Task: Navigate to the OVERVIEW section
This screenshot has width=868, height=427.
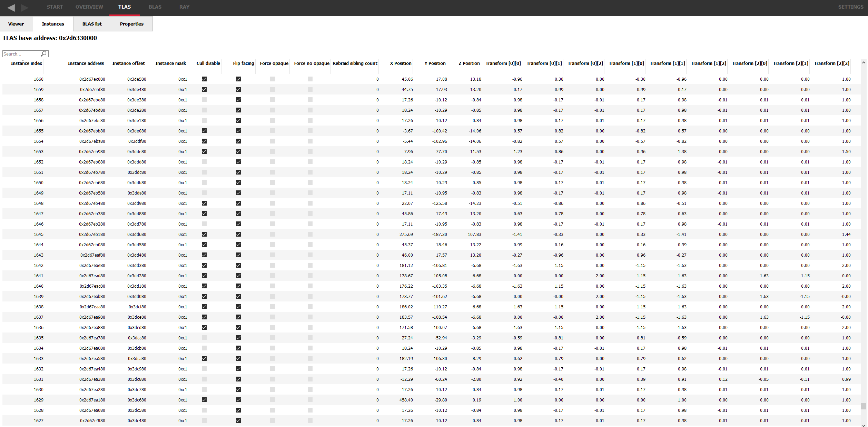Action: coord(89,7)
